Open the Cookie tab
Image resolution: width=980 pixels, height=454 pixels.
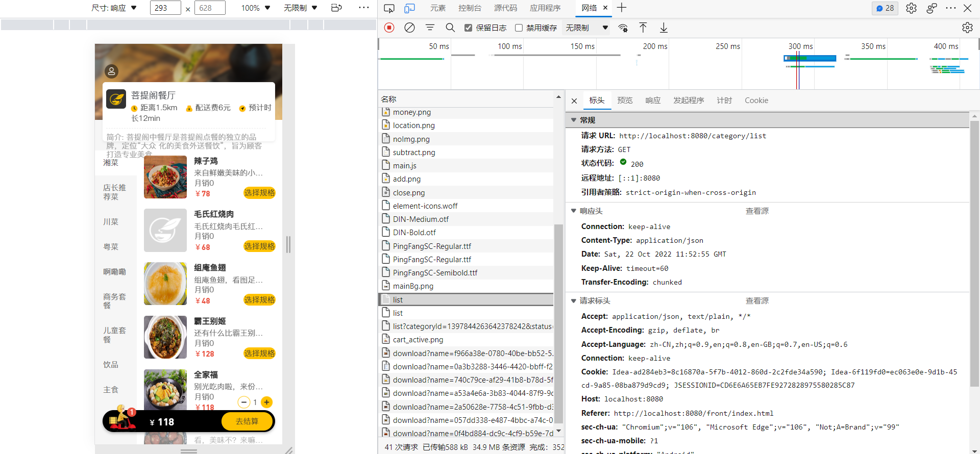point(756,100)
